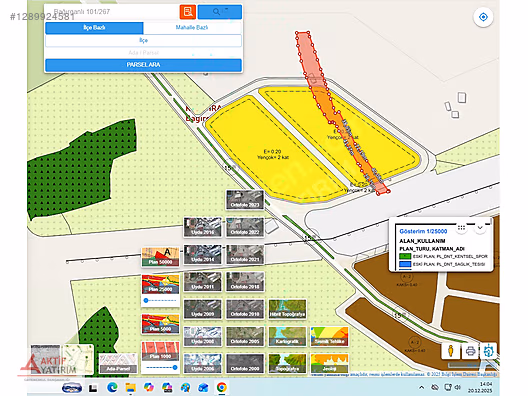Select the Ortofoto 2005 basemap thumbnail
Image resolution: width=528 pixels, height=396 pixels.
click(x=245, y=336)
